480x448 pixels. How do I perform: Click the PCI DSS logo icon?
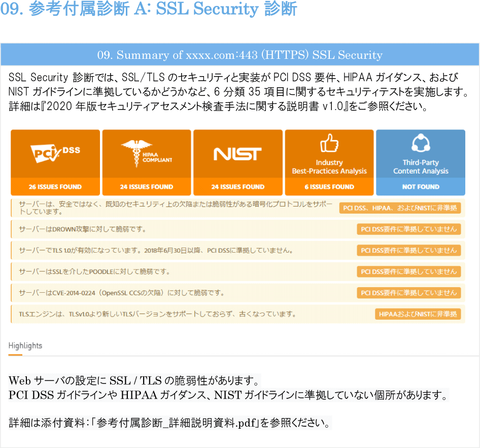click(x=55, y=153)
